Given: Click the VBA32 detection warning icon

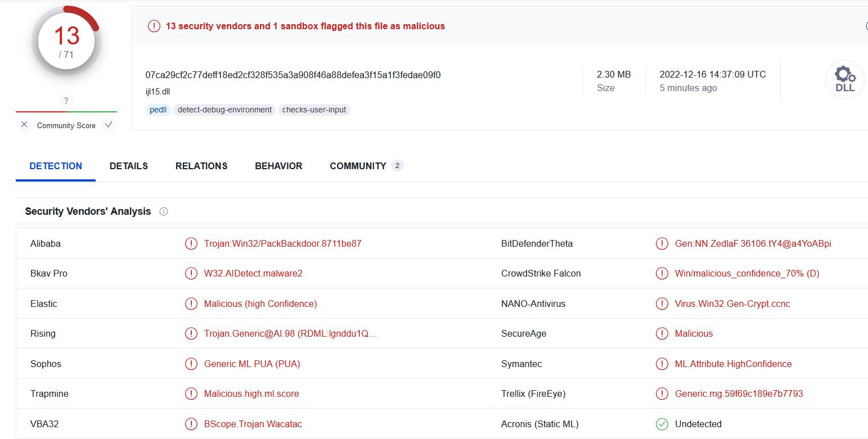Looking at the screenshot, I should 191,424.
